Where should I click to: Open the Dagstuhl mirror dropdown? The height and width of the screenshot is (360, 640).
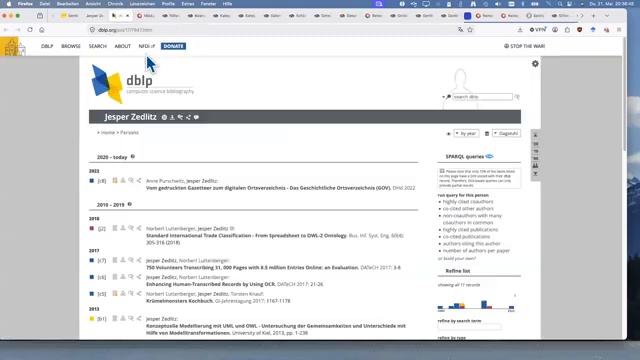click(506, 133)
